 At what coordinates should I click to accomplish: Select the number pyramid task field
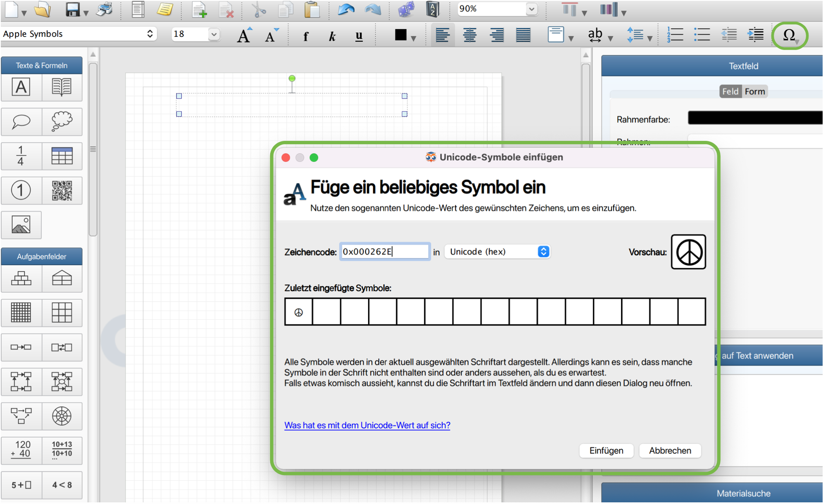[21, 279]
